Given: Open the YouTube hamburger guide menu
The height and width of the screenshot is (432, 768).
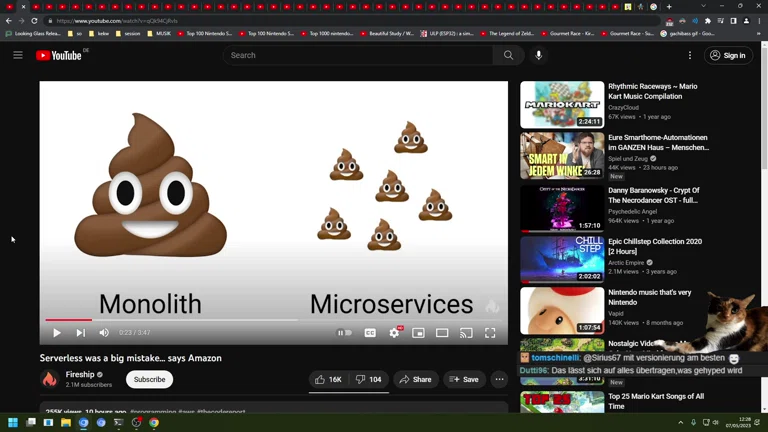Looking at the screenshot, I should point(18,55).
